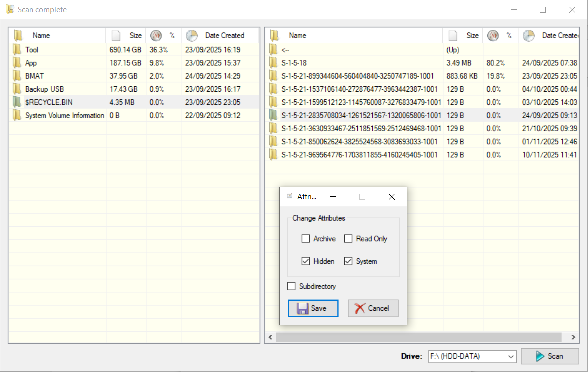Click the S-1-5-18 folder icon
Screen dimensions: 588x372
coord(273,63)
